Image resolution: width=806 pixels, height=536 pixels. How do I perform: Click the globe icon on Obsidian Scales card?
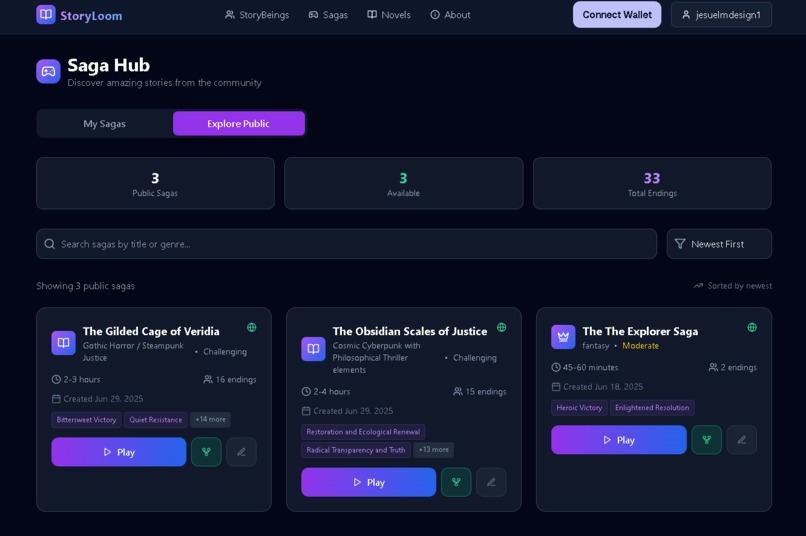501,327
